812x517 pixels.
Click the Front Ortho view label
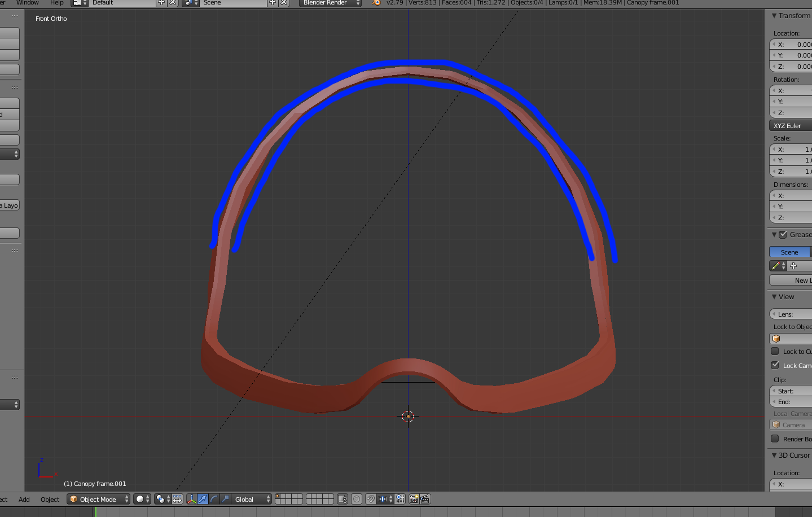point(51,19)
